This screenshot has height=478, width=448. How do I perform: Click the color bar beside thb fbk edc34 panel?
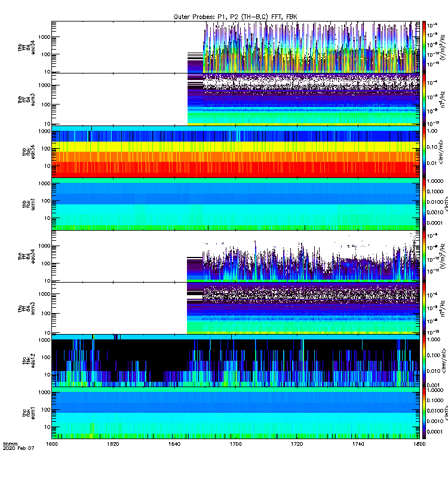coord(424,152)
